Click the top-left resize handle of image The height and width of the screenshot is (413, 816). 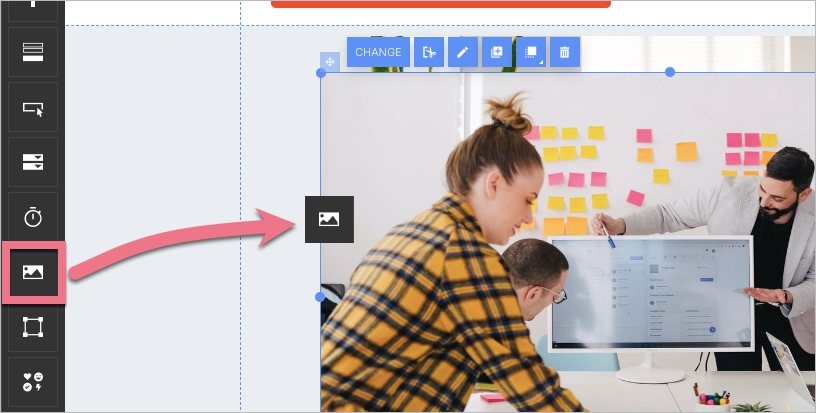coord(321,73)
